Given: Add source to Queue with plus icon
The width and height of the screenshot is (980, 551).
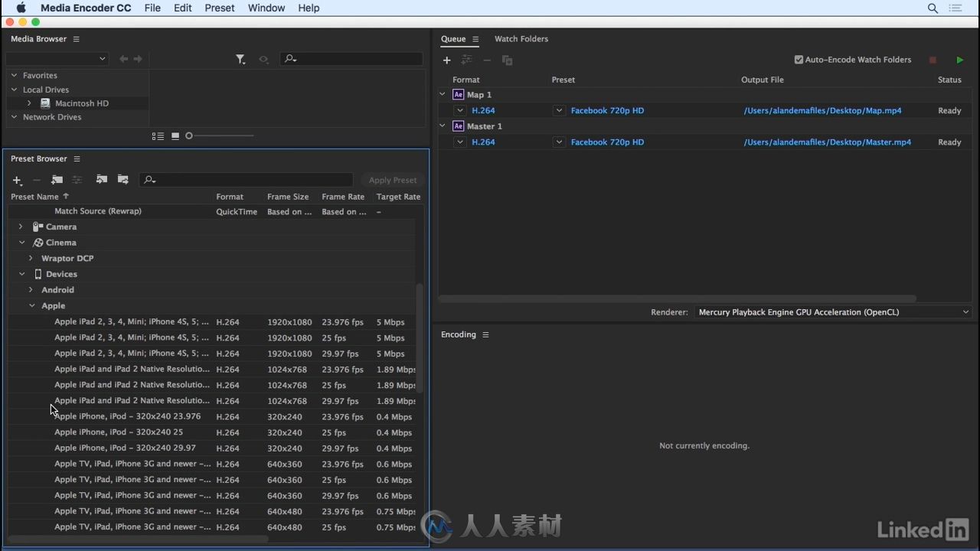Looking at the screenshot, I should 447,60.
